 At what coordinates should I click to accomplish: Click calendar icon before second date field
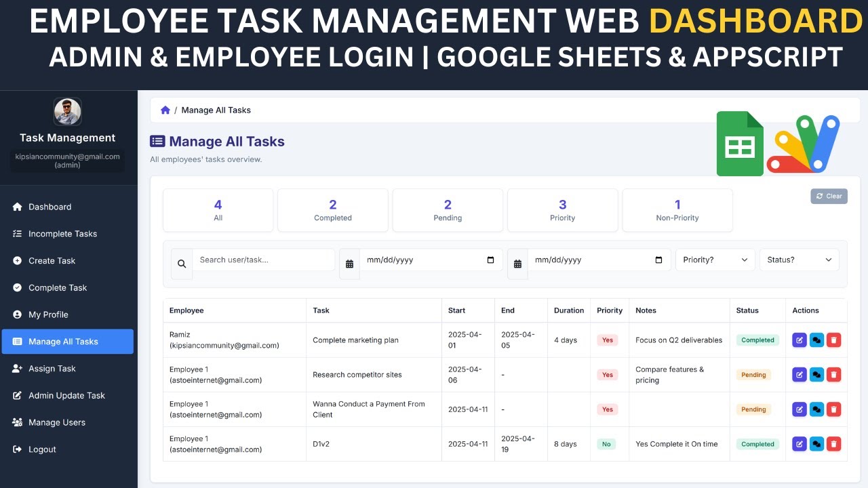tap(517, 264)
